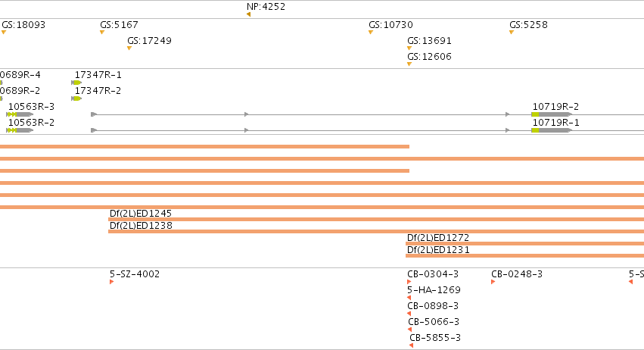
Task: Click the 10563R-2 transcript glyph
Action: point(20,130)
